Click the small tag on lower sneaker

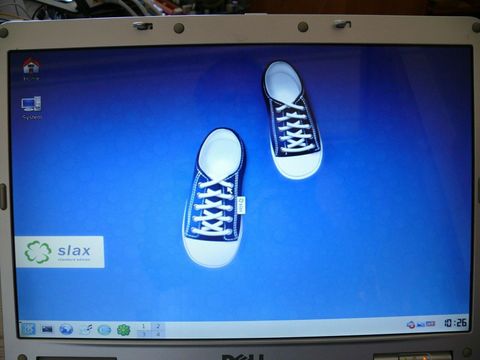241,205
